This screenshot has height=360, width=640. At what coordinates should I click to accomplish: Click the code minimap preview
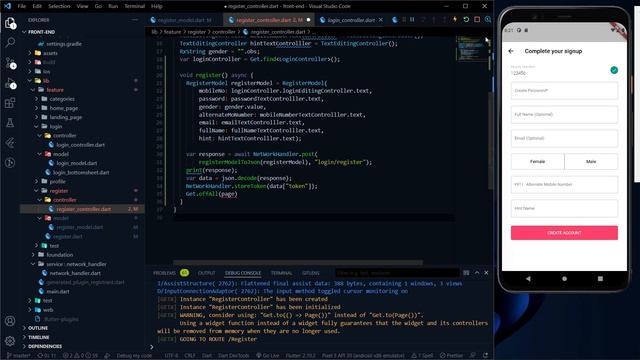point(471,49)
